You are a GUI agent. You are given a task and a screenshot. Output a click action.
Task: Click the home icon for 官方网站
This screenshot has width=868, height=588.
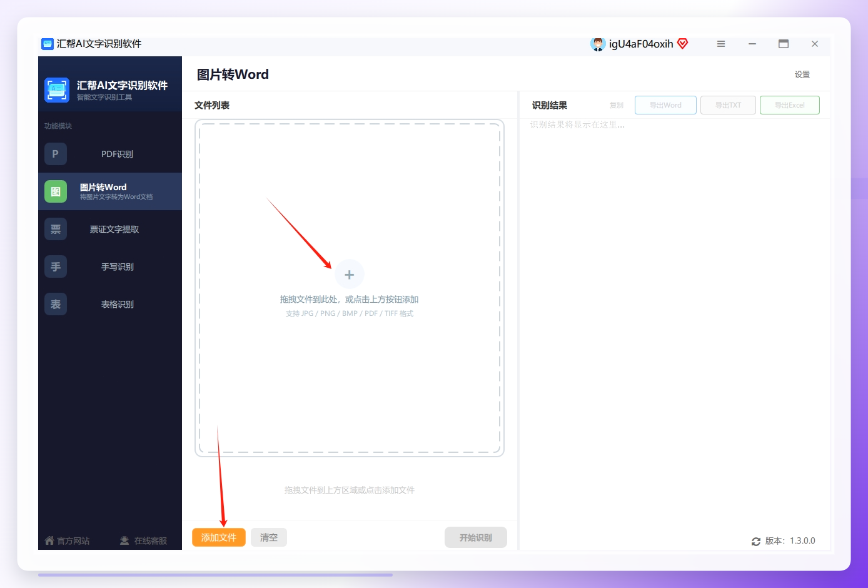tap(49, 540)
